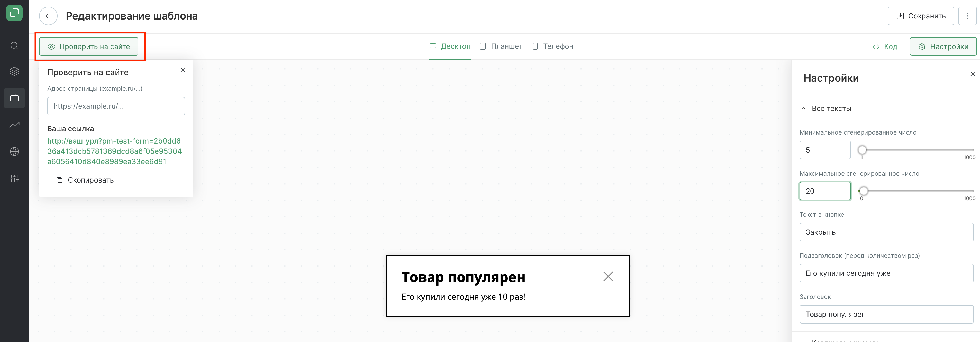Click the Ваша ссылка label
Viewport: 980px width, 342px height.
click(70, 129)
